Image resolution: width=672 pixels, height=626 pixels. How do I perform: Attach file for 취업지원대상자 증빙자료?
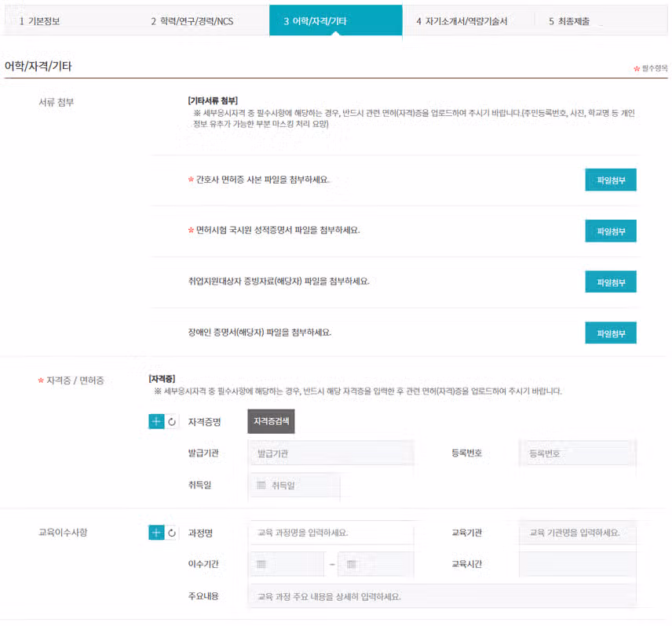611,282
